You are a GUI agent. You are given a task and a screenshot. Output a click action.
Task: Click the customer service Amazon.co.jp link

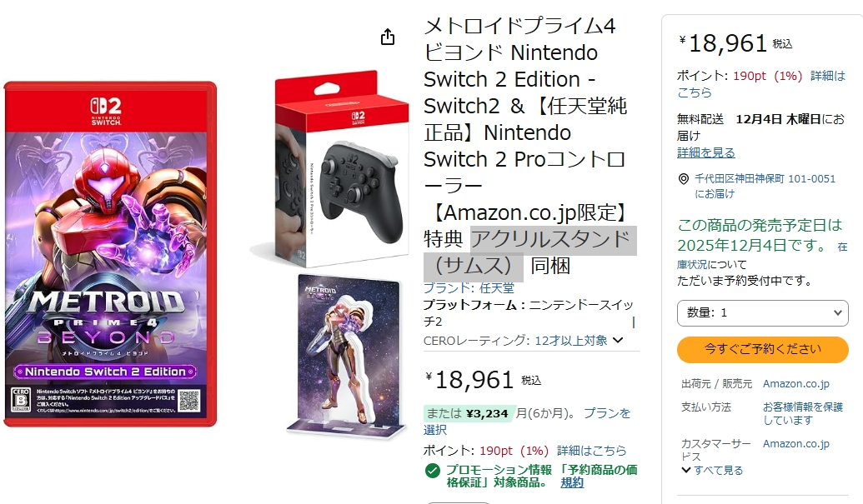[795, 443]
